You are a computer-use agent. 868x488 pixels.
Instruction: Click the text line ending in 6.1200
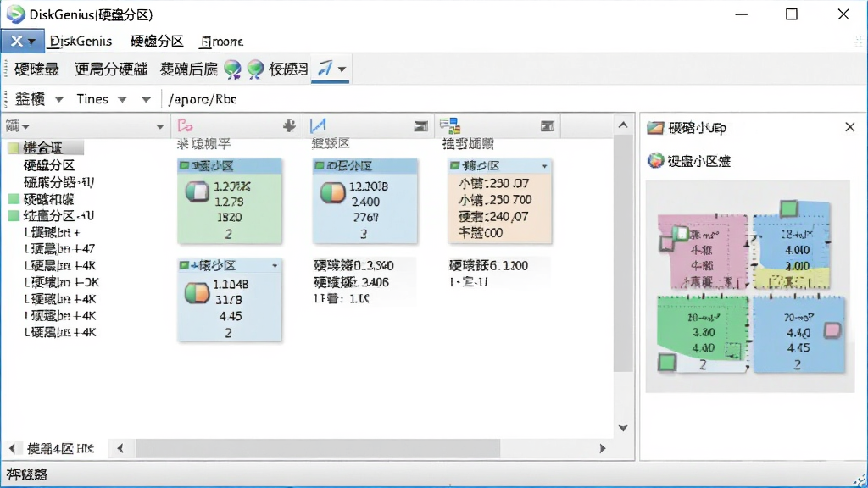(488, 265)
